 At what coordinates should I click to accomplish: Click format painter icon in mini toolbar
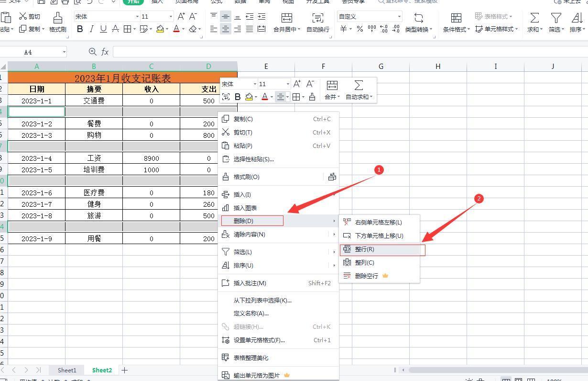coord(312,97)
